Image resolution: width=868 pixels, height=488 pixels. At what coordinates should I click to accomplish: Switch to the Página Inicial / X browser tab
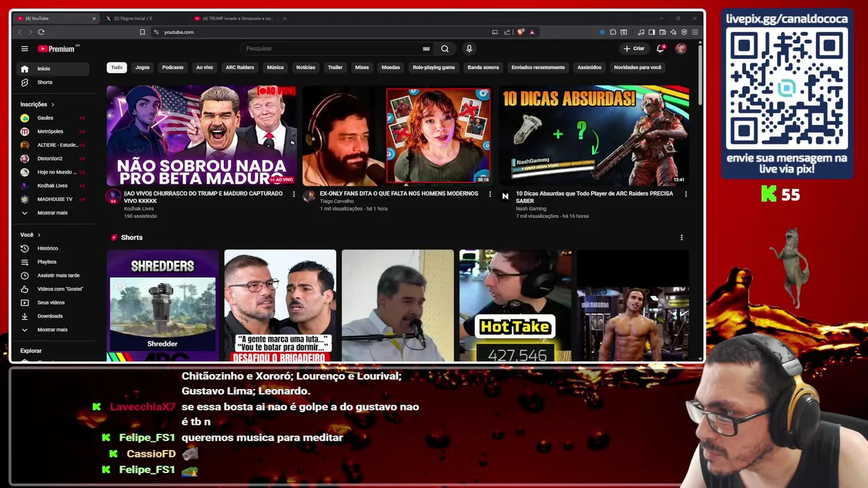[x=144, y=18]
